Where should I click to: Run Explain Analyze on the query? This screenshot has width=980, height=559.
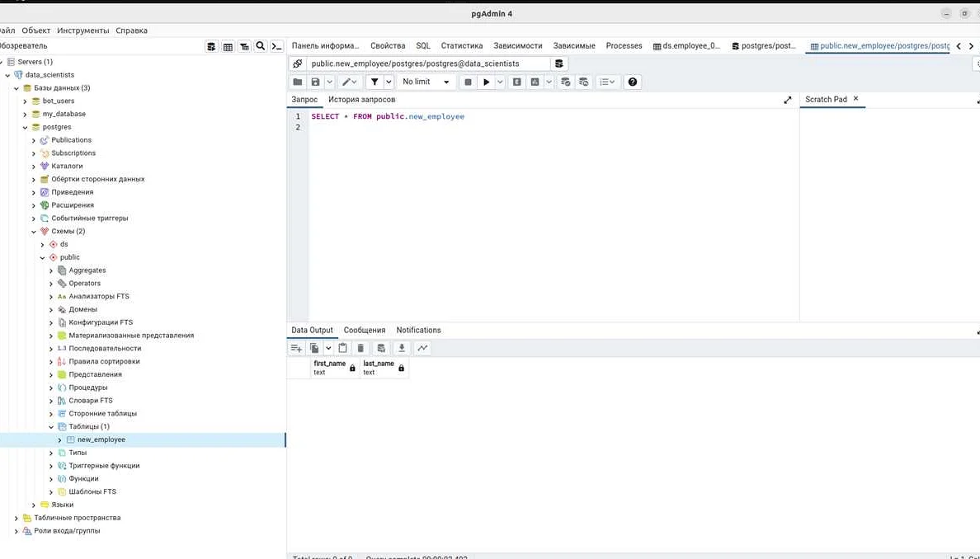(535, 82)
